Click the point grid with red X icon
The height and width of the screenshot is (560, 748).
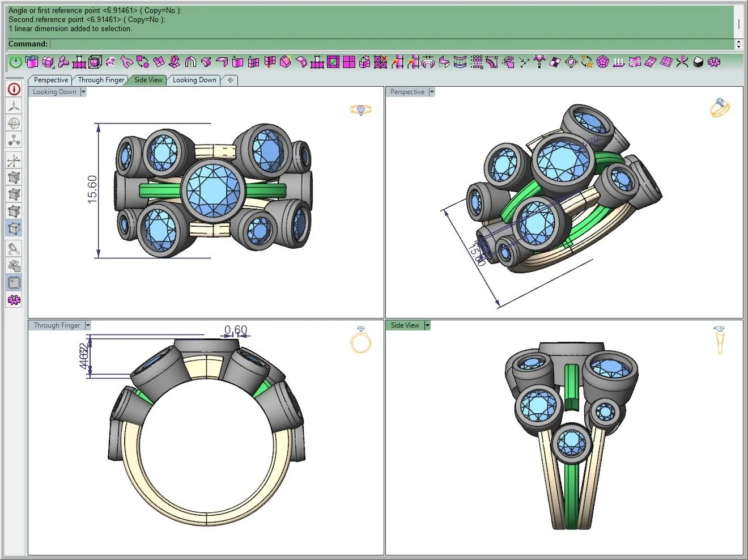point(381,62)
